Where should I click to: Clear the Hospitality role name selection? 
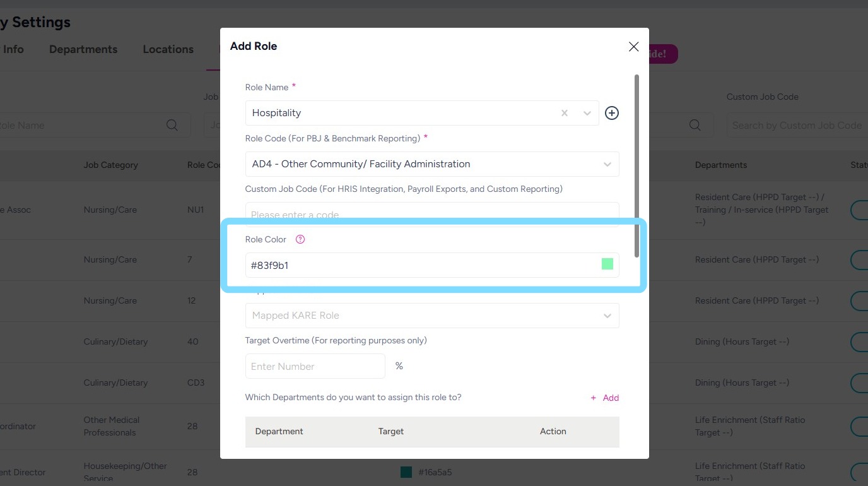click(x=565, y=113)
